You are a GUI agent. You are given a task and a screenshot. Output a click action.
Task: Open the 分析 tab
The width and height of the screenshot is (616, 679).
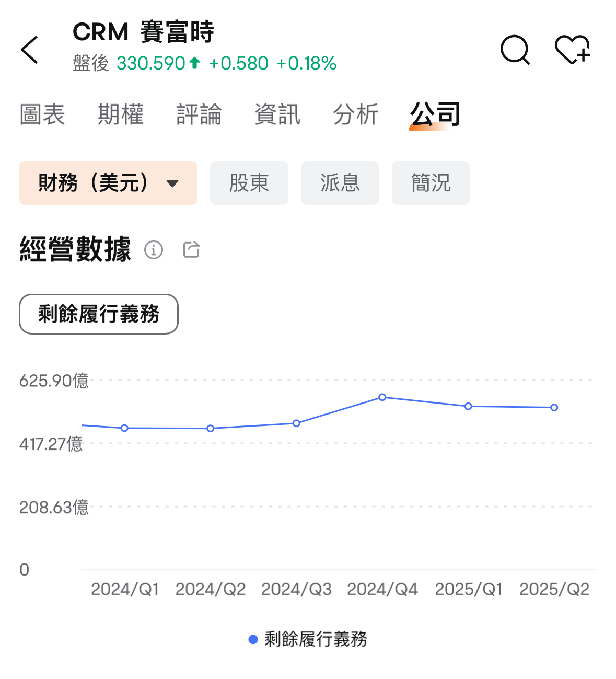[x=356, y=114]
